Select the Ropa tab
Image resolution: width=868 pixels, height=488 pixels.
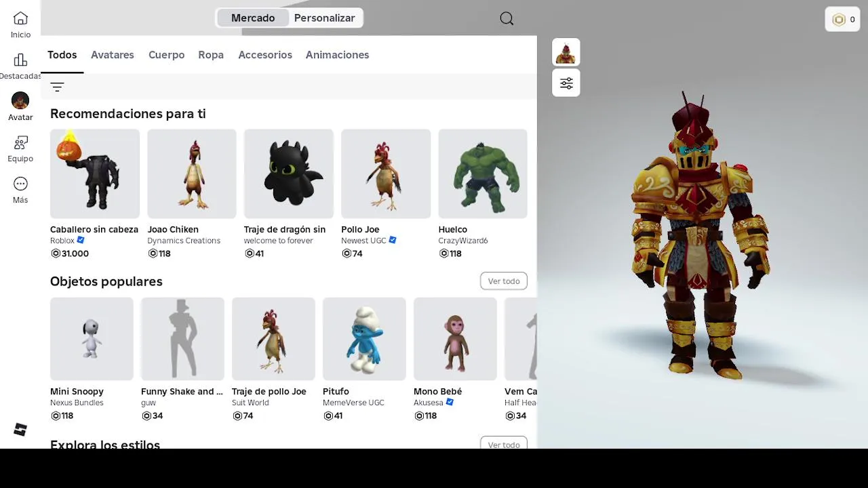coord(211,55)
